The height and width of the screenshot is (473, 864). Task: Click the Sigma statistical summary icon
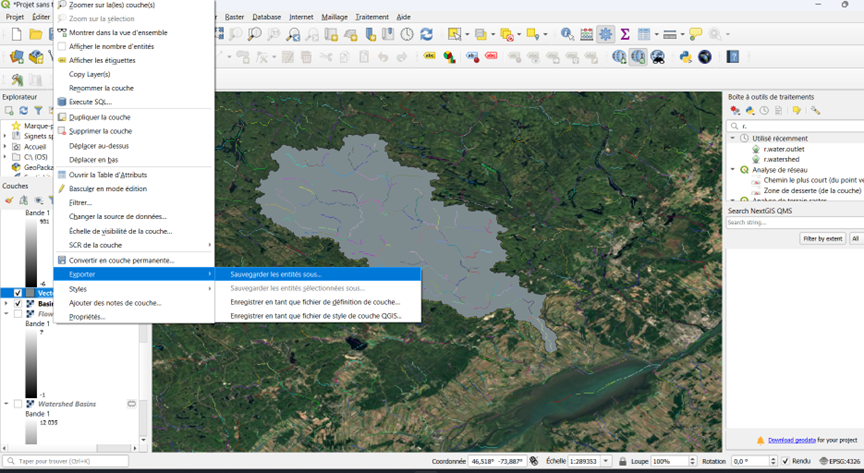click(625, 34)
